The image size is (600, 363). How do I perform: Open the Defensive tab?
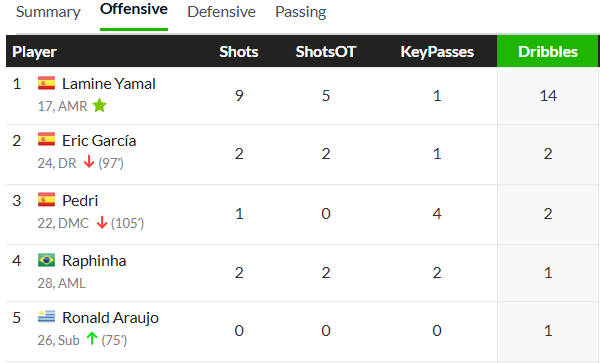pyautogui.click(x=222, y=12)
